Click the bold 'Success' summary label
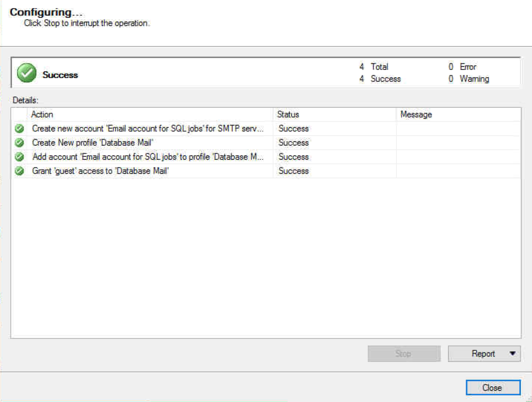The height and width of the screenshot is (402, 532). pyautogui.click(x=60, y=75)
